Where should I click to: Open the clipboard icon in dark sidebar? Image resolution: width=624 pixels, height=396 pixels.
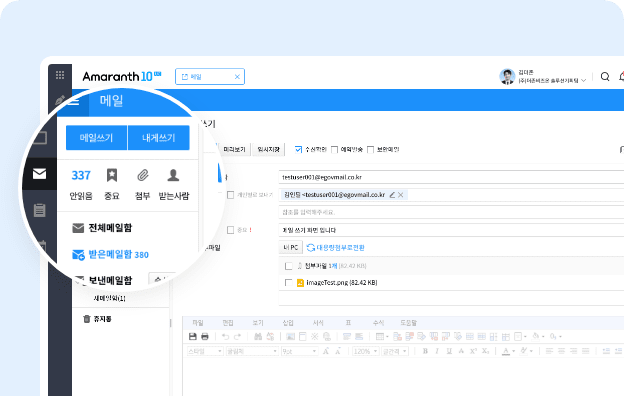(x=39, y=210)
